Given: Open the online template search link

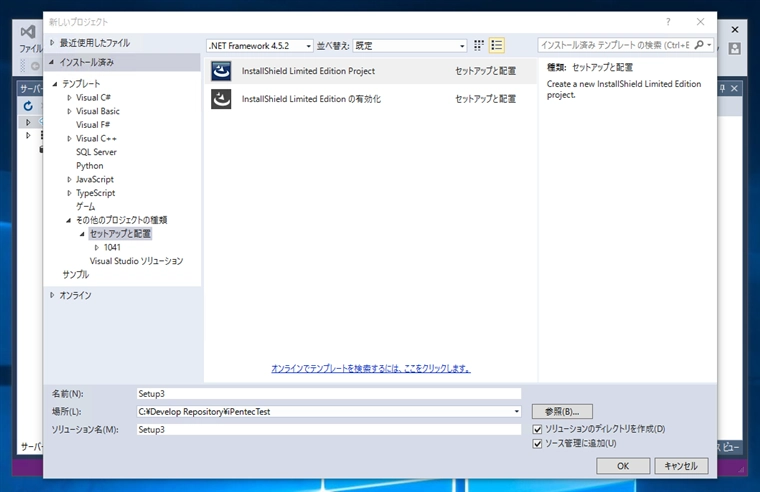Looking at the screenshot, I should pos(371,368).
